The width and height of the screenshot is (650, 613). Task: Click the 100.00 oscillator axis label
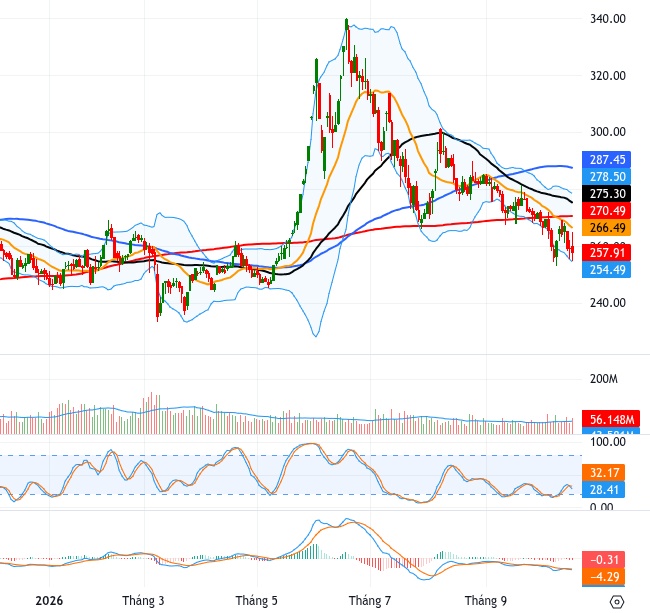[x=608, y=442]
